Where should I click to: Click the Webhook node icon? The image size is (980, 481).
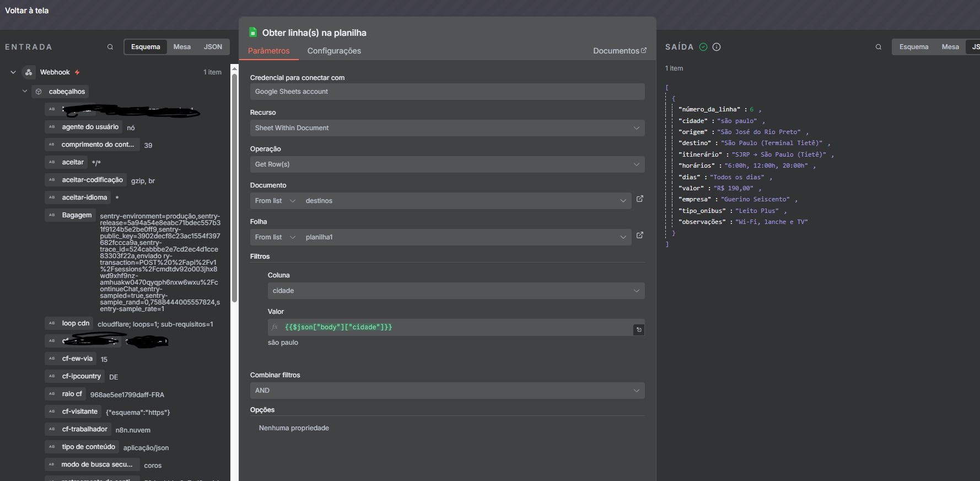coord(29,72)
